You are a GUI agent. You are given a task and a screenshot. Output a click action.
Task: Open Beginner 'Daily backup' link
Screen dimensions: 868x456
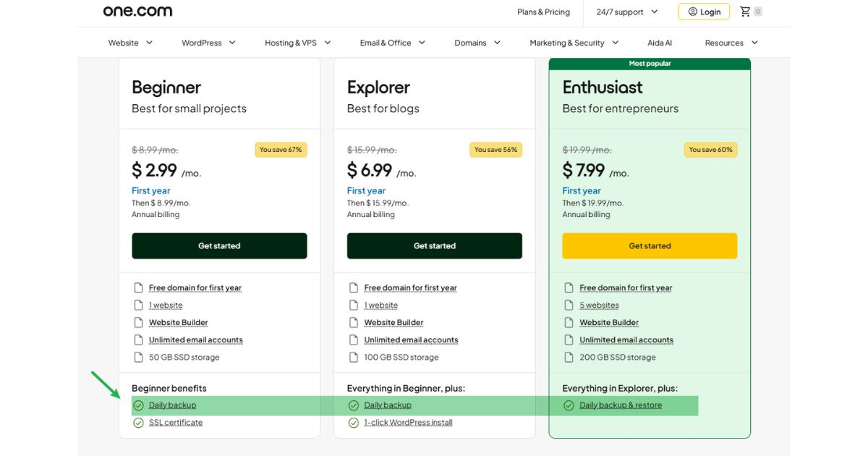point(173,405)
